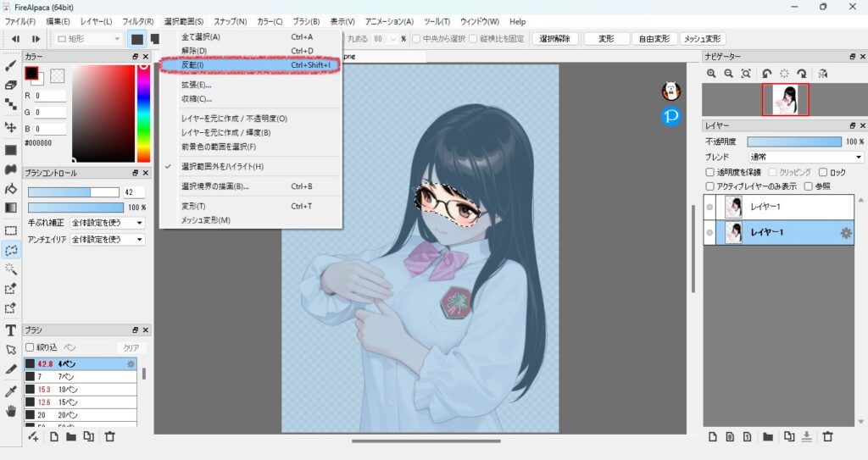Open the アンチエイリア dropdown
The image size is (868, 460).
[108, 239]
